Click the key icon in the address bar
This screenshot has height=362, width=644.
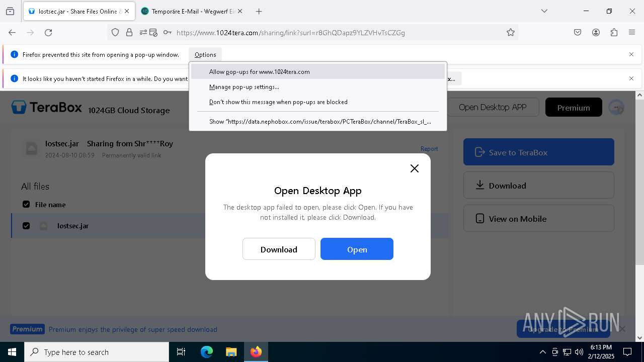(167, 32)
